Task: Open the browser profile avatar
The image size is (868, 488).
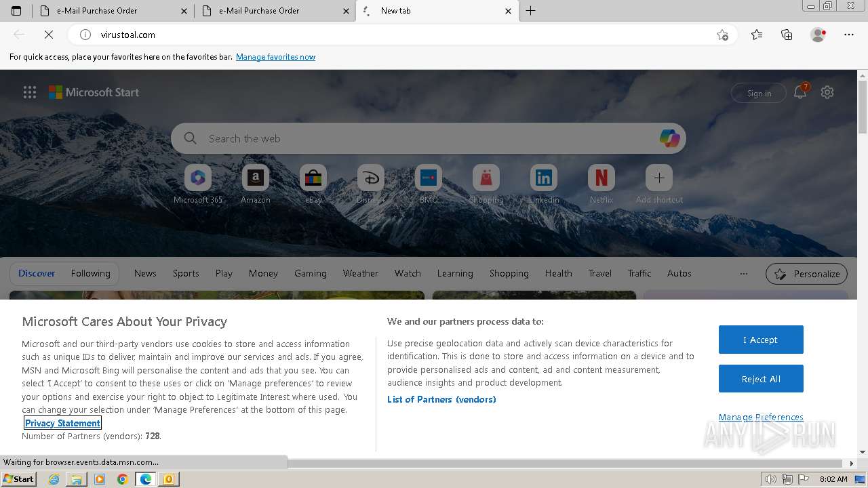Action: tap(818, 35)
